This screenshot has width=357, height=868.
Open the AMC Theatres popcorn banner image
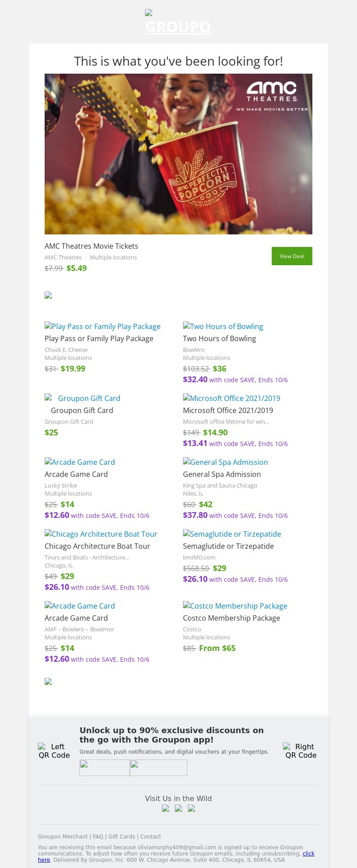pyautogui.click(x=178, y=154)
